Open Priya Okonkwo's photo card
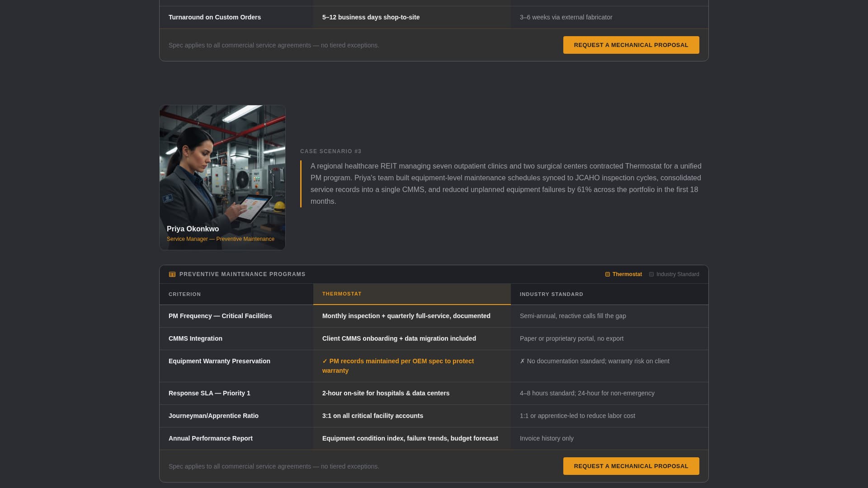The height and width of the screenshot is (488, 868). 222,178
